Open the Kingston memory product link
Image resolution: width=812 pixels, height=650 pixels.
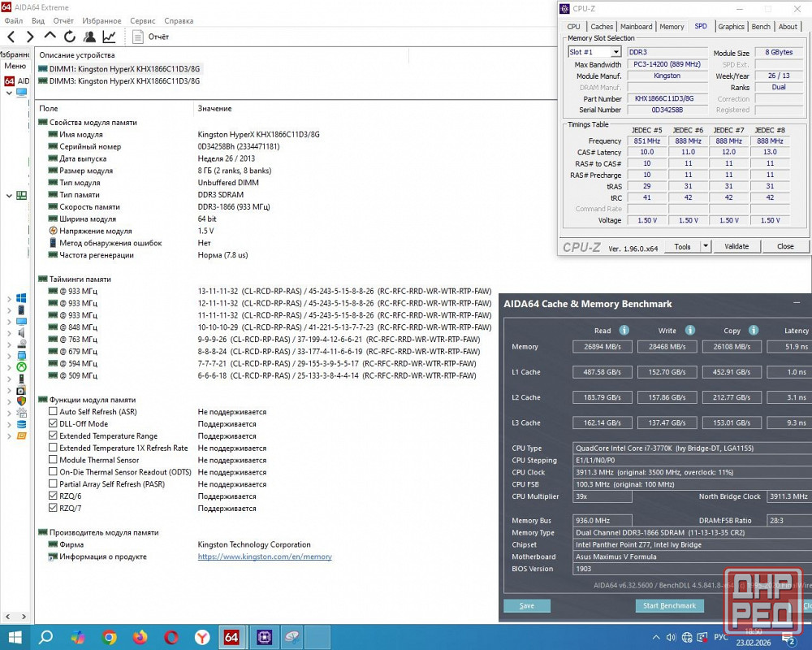265,557
